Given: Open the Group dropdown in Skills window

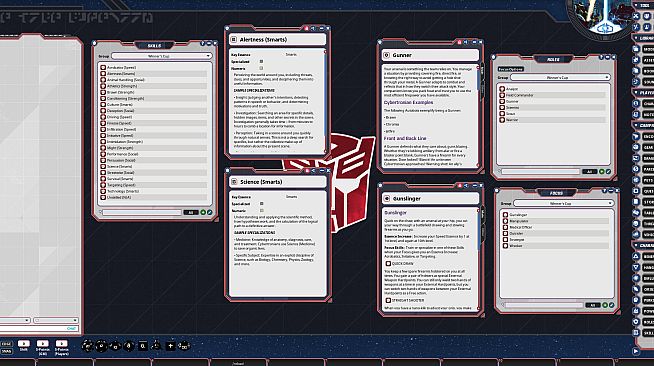Looking at the screenshot, I should coord(161,56).
